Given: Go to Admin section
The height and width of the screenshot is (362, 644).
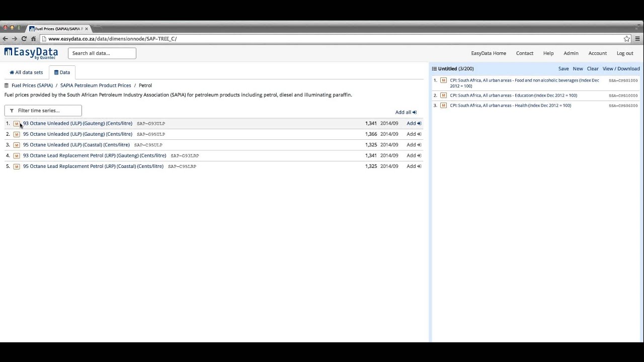Looking at the screenshot, I should coord(571,53).
